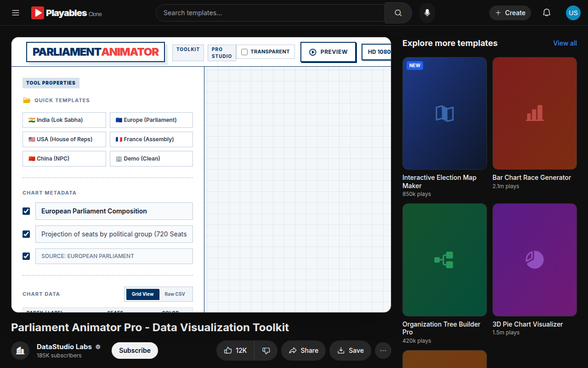The width and height of the screenshot is (588, 368).
Task: Switch to the Pro Studio tab
Action: coord(222,52)
